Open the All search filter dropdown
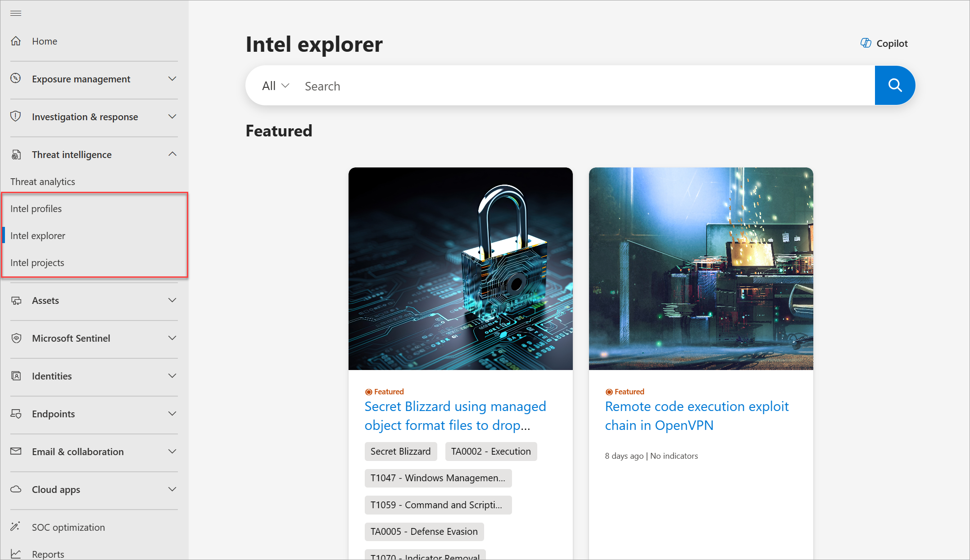 click(276, 86)
